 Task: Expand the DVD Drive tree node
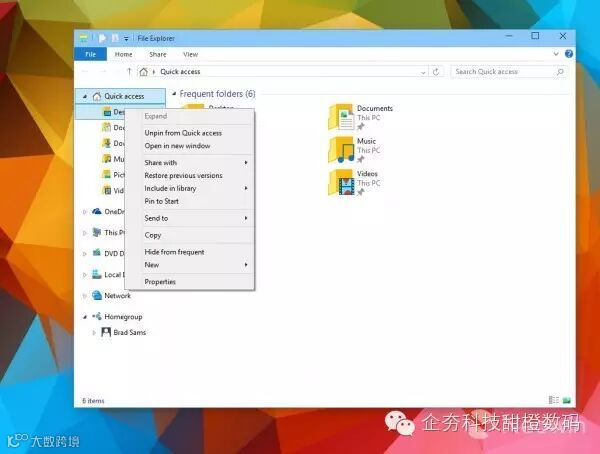click(x=85, y=254)
